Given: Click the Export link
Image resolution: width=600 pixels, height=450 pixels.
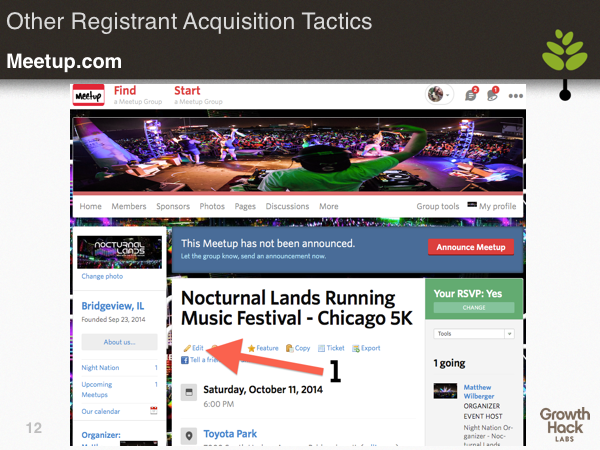Looking at the screenshot, I should (x=366, y=348).
